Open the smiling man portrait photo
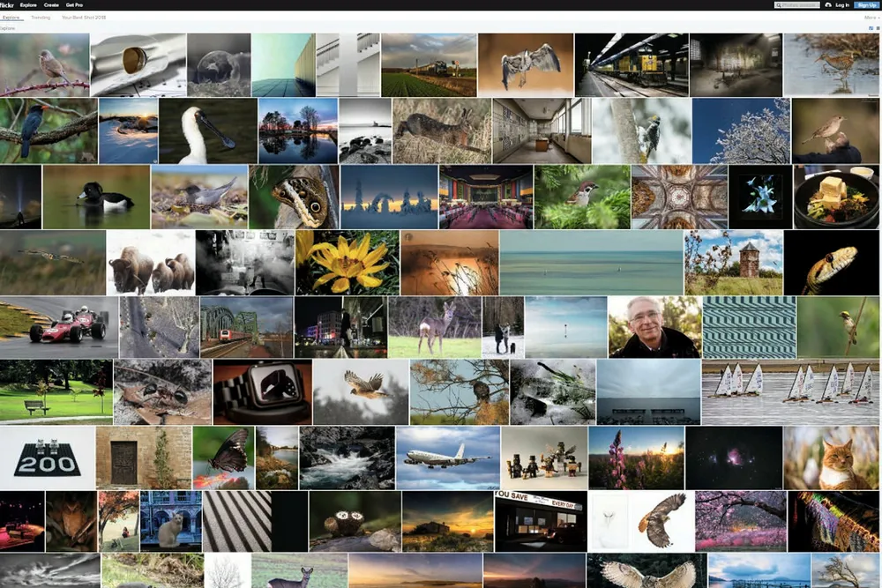The image size is (882, 588). (654, 327)
